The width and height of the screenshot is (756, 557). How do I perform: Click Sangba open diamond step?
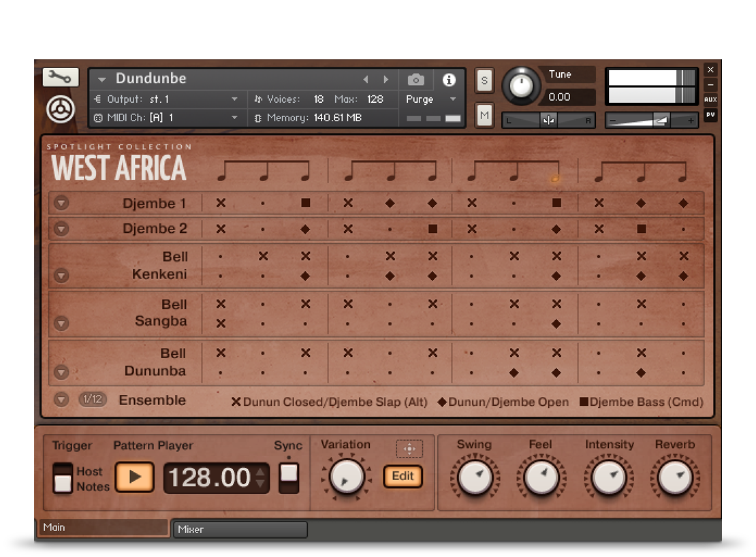tap(556, 324)
